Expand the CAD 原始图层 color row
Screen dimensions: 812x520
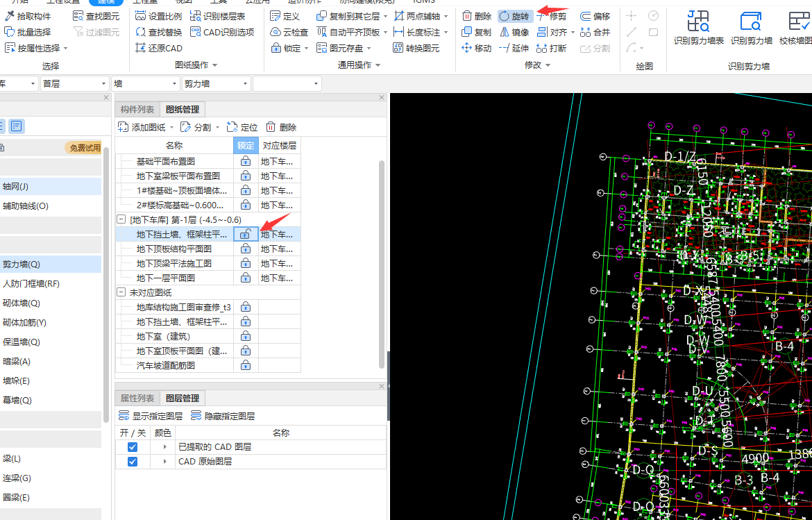165,462
